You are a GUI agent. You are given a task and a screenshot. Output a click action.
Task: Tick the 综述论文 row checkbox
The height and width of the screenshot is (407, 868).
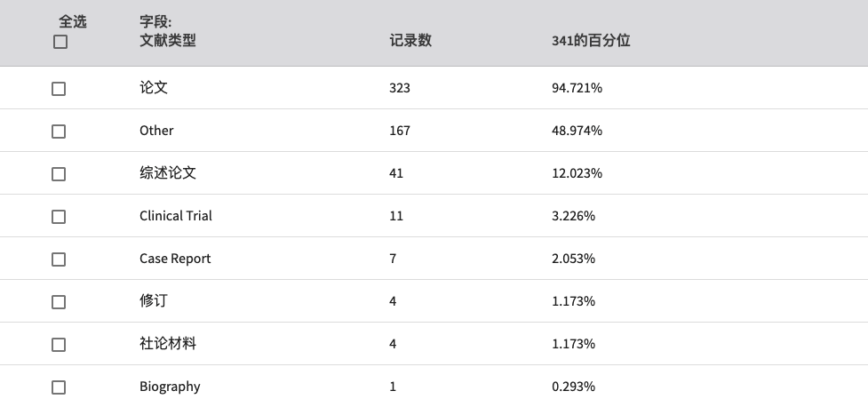click(x=59, y=174)
